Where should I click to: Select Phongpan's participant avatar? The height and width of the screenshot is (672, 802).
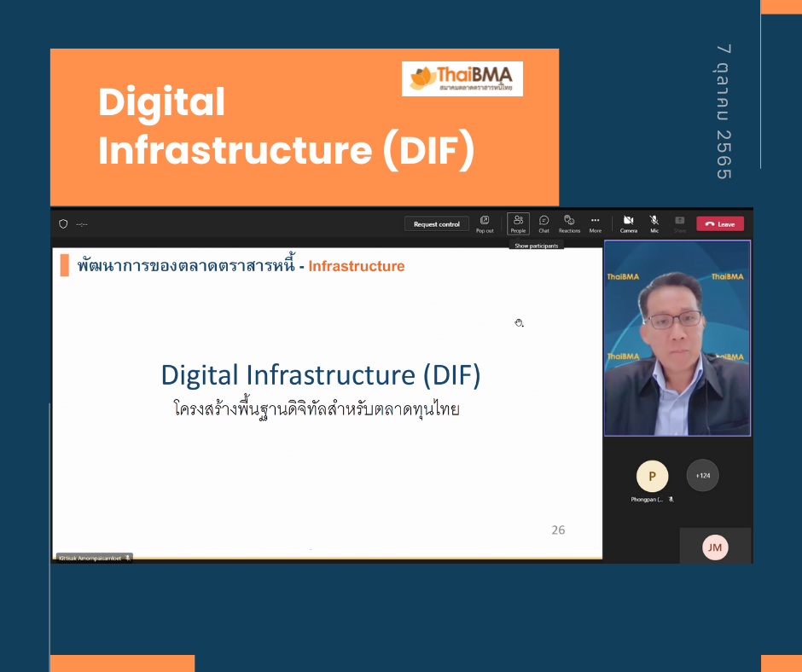pyautogui.click(x=652, y=477)
